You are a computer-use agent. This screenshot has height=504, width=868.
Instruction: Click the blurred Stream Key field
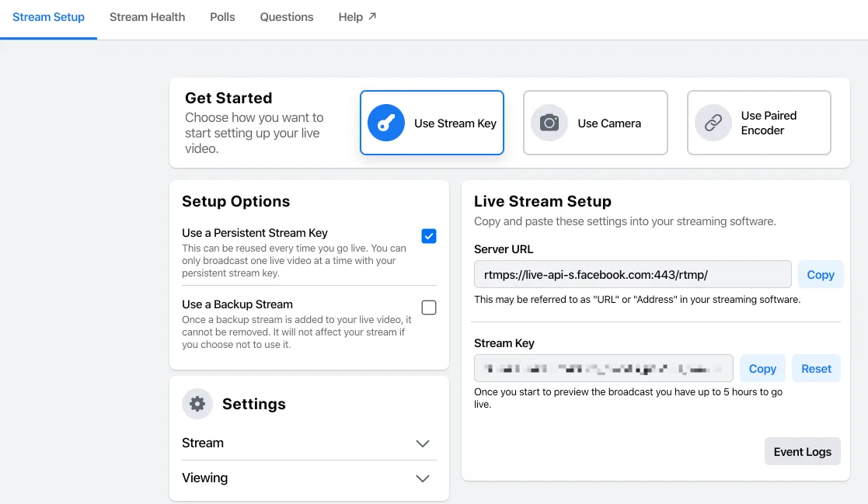coord(603,368)
